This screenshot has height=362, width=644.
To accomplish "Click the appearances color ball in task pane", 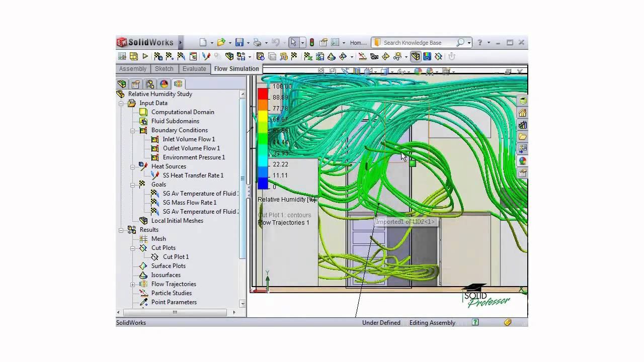I will pos(523,161).
